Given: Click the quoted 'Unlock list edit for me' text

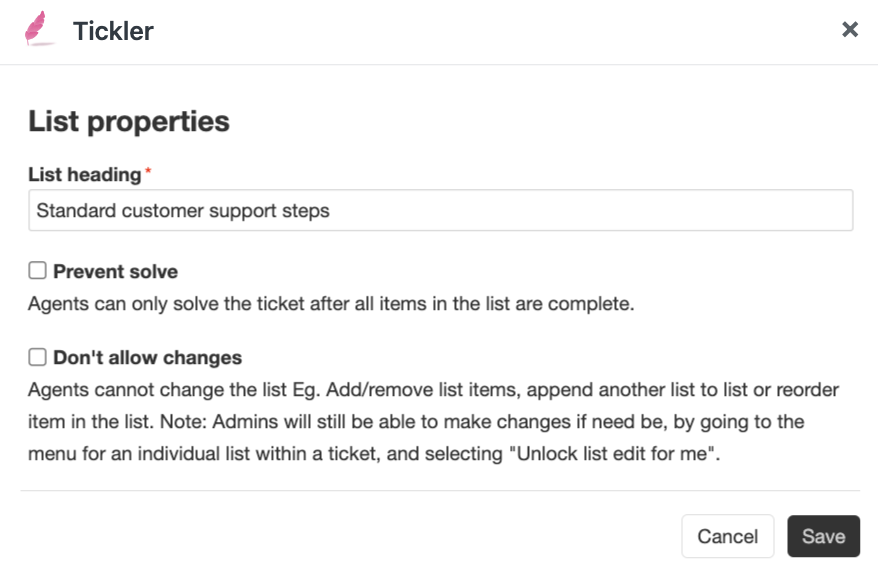Looking at the screenshot, I should pos(614,453).
